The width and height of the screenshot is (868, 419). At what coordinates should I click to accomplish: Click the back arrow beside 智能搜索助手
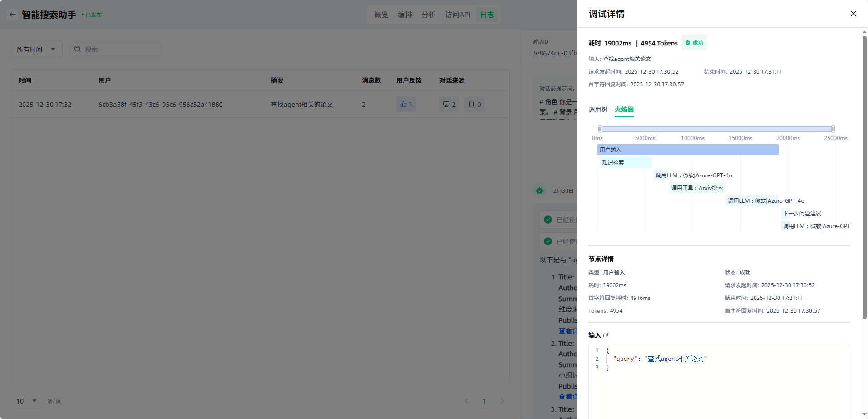pyautogui.click(x=13, y=15)
